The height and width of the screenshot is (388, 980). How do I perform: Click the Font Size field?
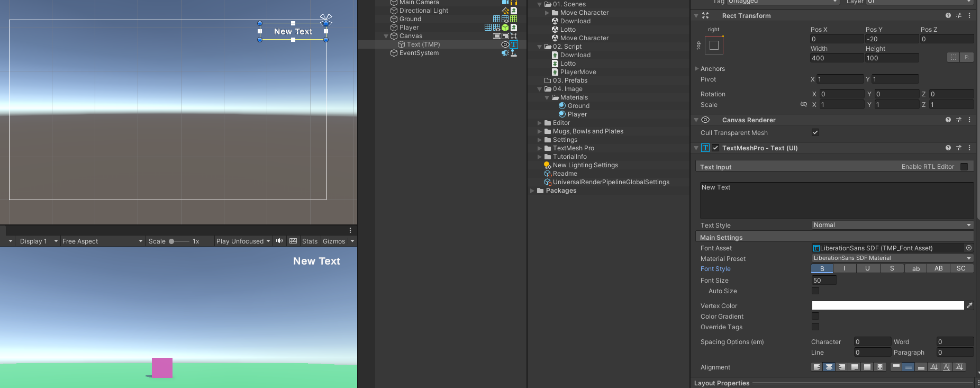[824, 280]
